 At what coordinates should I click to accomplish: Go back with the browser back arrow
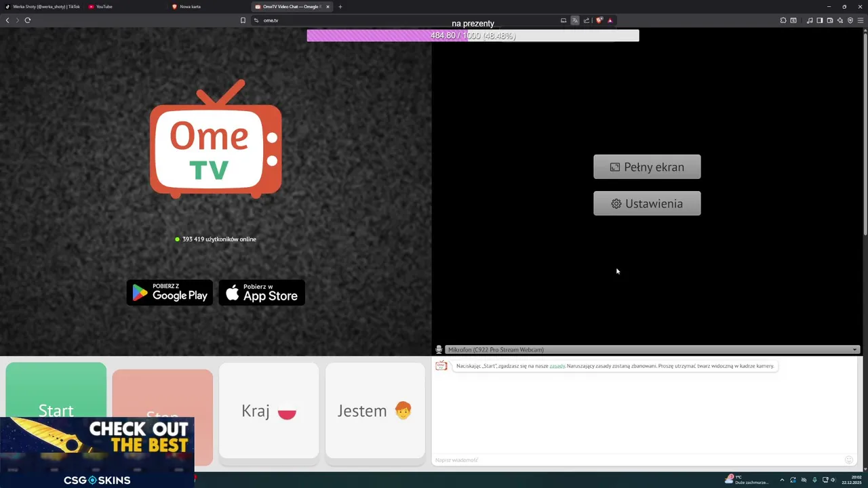coord(7,20)
